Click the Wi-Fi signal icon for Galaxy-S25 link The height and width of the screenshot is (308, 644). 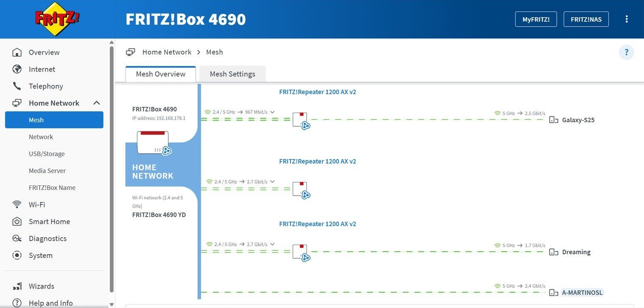(x=498, y=113)
